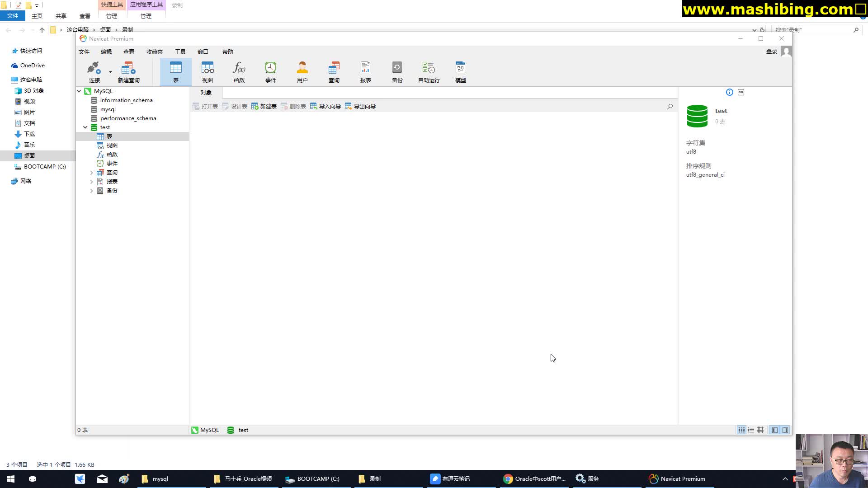Click the New Query (新建查询) toolbar icon
This screenshot has height=488, width=868.
coord(128,72)
